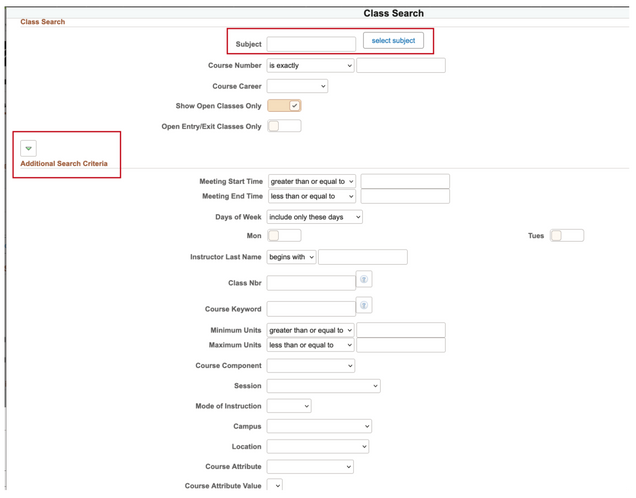Click the Days of Week label

coord(238,217)
